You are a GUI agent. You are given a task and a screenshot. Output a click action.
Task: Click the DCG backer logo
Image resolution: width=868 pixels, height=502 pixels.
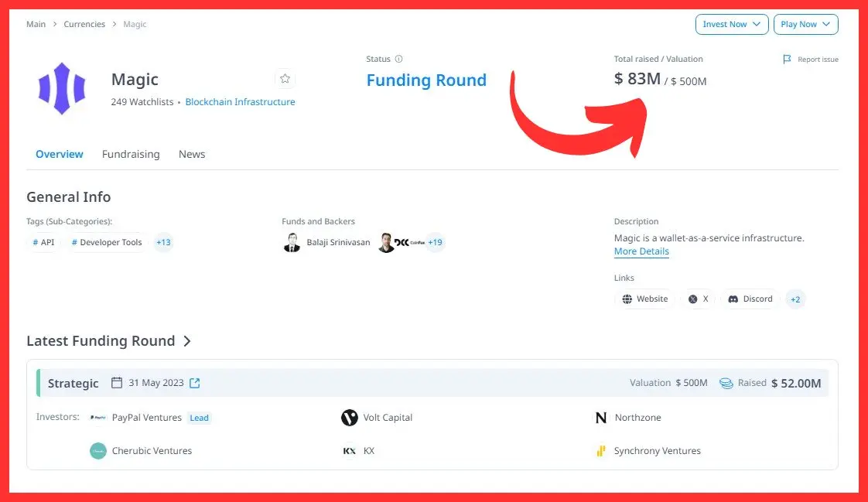pyautogui.click(x=402, y=242)
